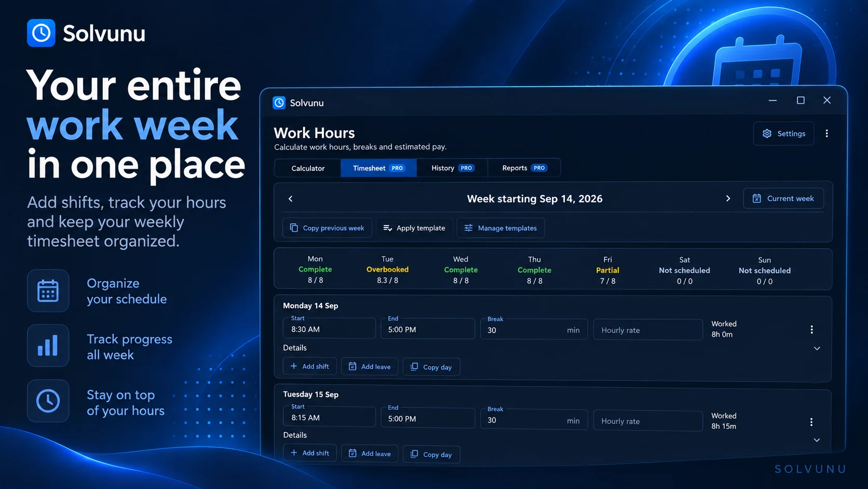Click Copy previous week button
The height and width of the screenshot is (489, 868).
(x=327, y=228)
